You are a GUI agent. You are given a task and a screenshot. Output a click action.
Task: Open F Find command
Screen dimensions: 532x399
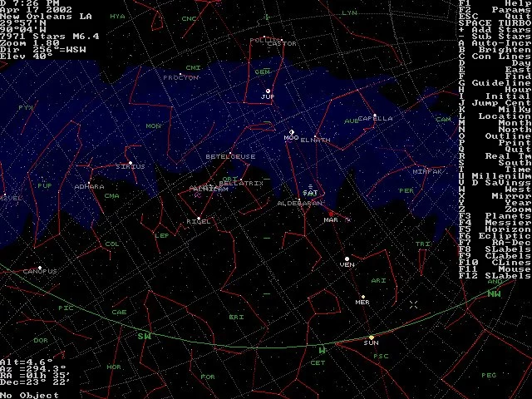click(x=495, y=76)
